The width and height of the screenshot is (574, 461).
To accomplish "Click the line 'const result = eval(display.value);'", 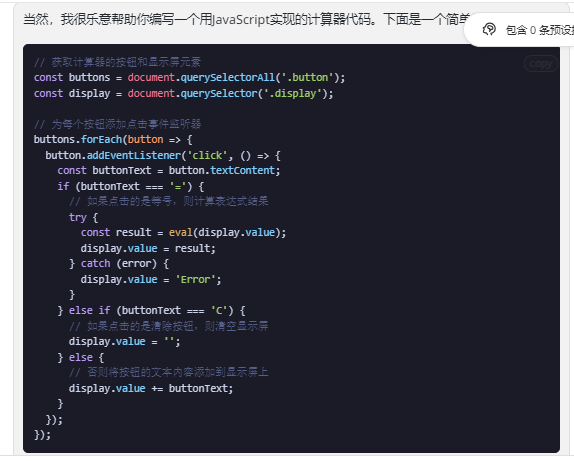I will (183, 233).
